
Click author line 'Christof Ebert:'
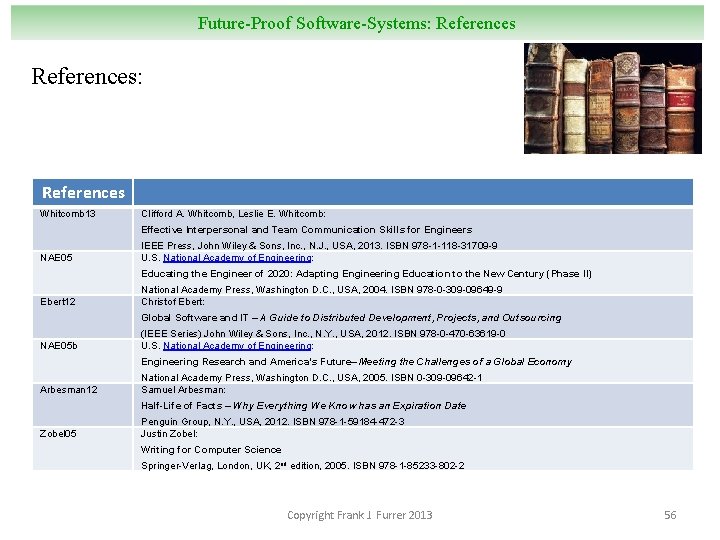coord(173,302)
